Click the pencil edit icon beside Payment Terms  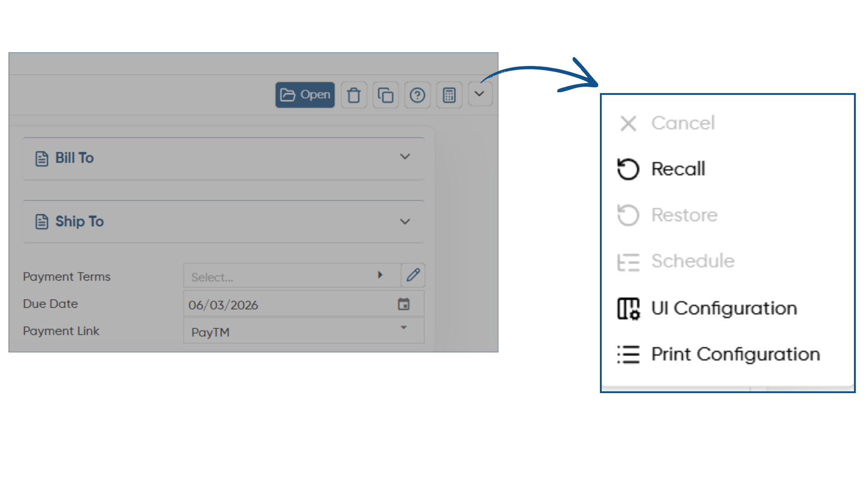(x=413, y=275)
